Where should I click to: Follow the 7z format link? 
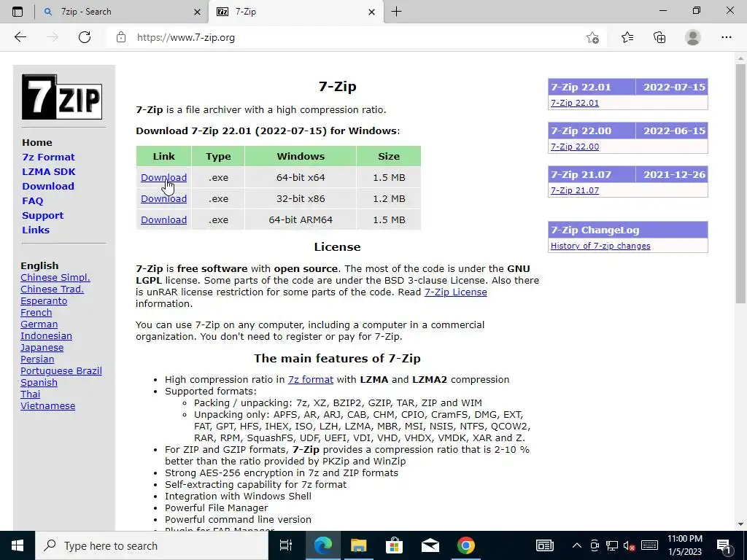tap(311, 379)
